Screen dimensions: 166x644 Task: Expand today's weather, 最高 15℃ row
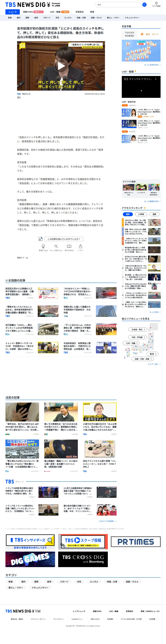pyautogui.click(x=141, y=34)
